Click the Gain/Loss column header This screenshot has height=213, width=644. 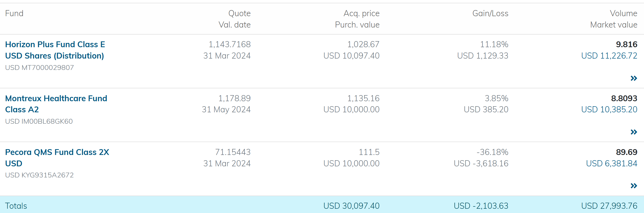490,13
